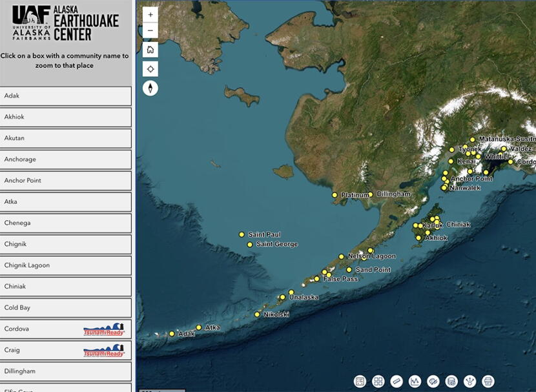
Task: Select the Craig community box
Action: (x=65, y=350)
